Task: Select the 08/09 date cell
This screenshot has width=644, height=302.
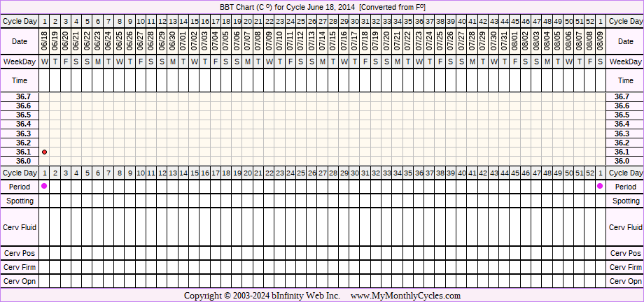Action: click(x=601, y=41)
